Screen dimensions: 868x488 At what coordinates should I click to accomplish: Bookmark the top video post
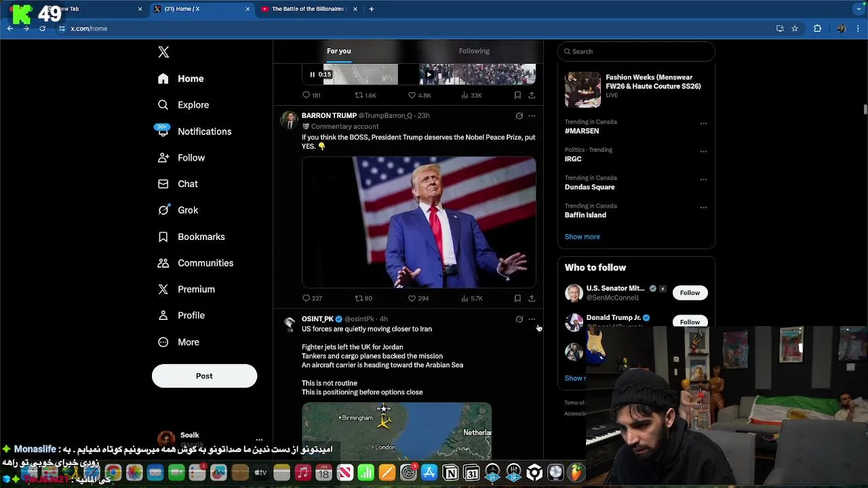point(517,96)
